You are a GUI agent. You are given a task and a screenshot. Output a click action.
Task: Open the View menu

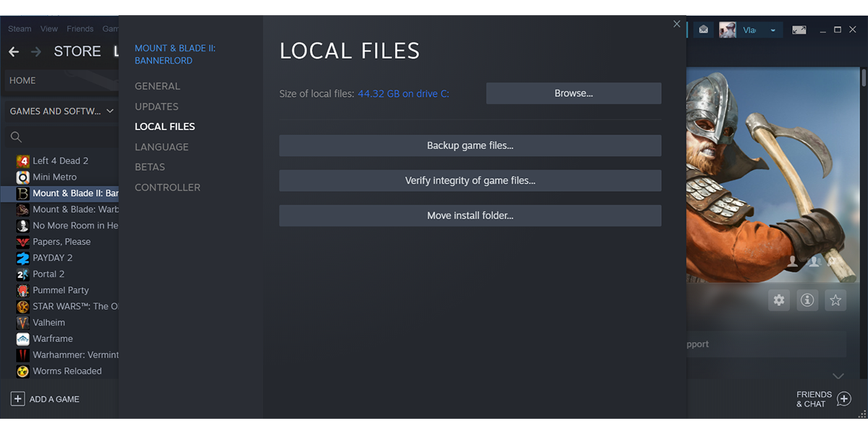[49, 29]
